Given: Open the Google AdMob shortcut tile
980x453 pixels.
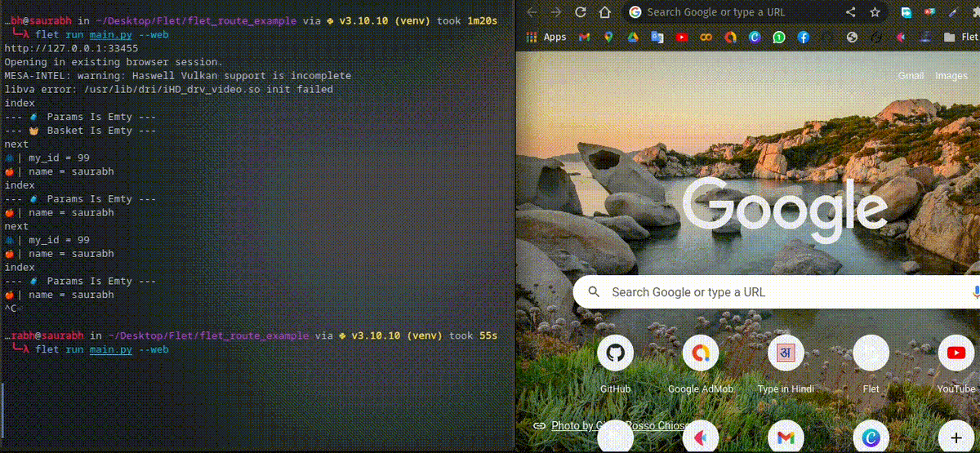Looking at the screenshot, I should coord(700,353).
